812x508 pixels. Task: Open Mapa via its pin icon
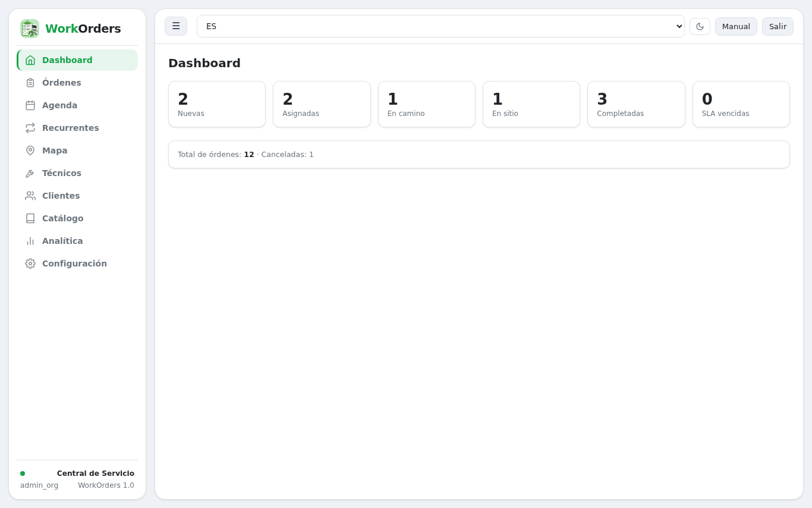click(30, 150)
